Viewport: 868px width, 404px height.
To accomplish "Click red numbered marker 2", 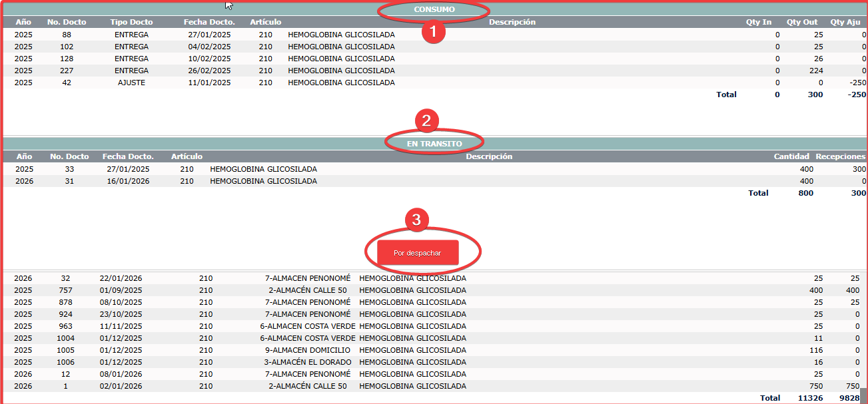I will [x=426, y=120].
